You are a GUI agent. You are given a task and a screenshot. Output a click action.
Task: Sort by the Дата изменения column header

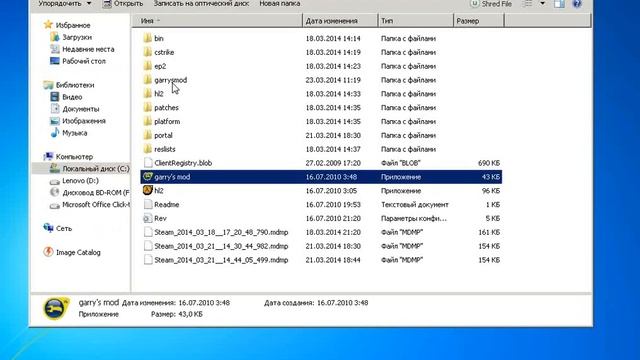pos(340,21)
